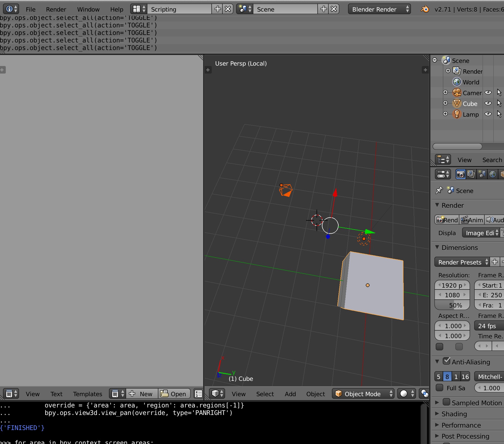Browse text datablocks in text editor
504x444 pixels.
pos(118,394)
